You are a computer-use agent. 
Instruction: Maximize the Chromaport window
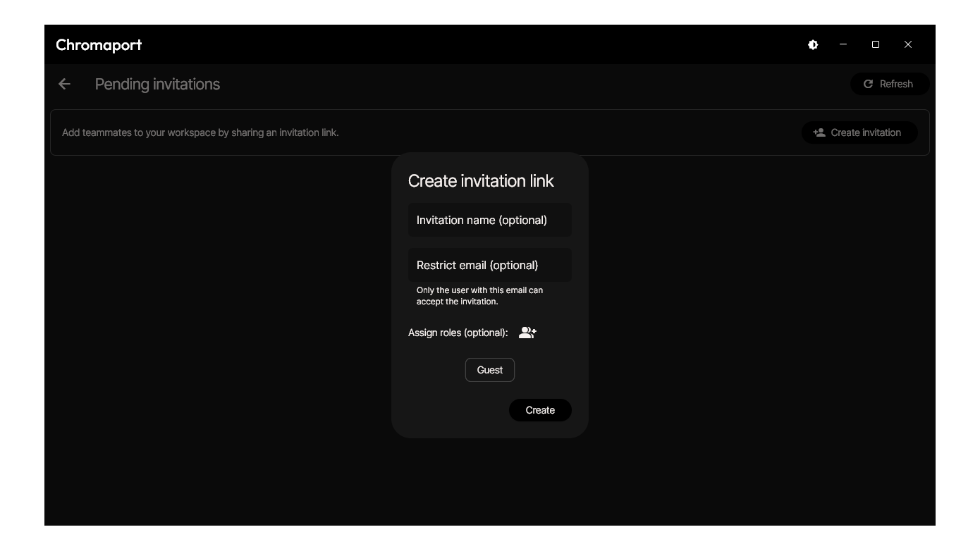[876, 44]
